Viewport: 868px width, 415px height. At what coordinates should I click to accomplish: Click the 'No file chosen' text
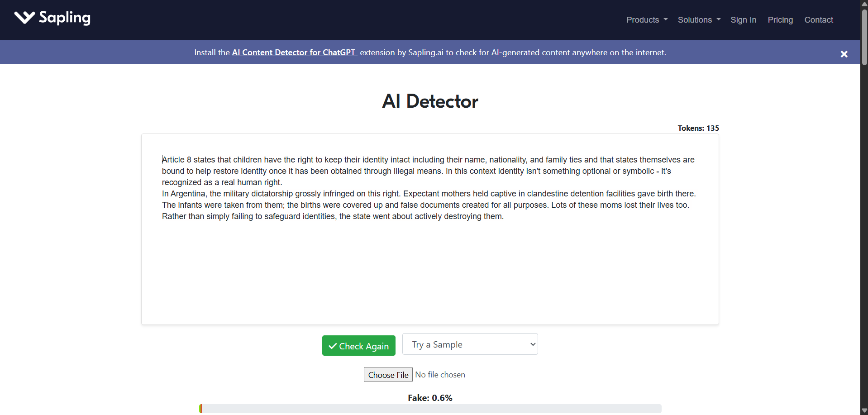pyautogui.click(x=440, y=375)
